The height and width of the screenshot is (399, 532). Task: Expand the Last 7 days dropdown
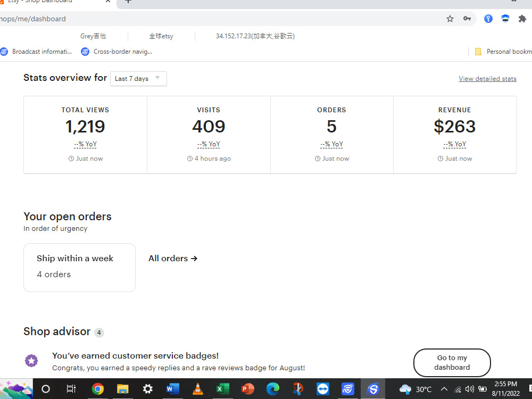click(138, 79)
